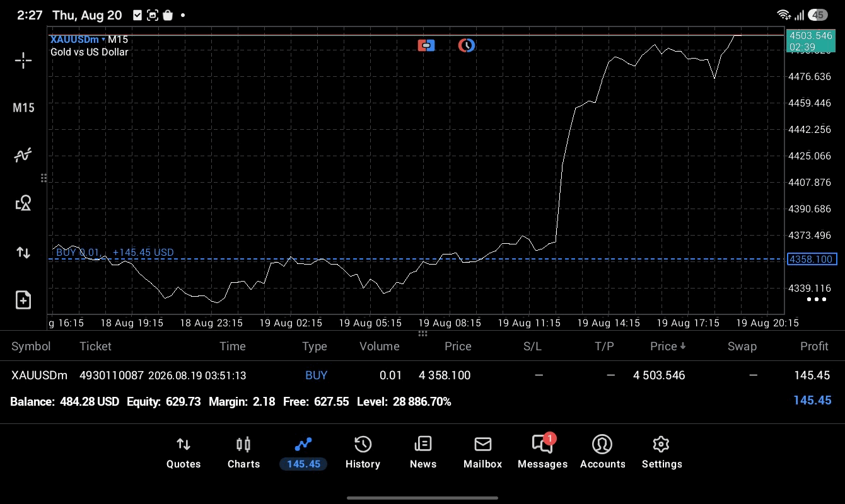Click the T/P column header
Viewport: 845px width, 504px height.
point(604,346)
